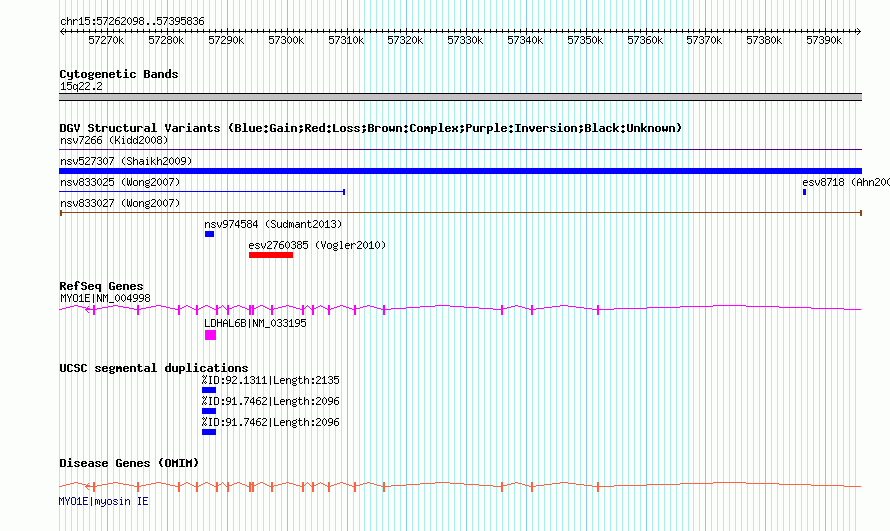Click the 57350k ruler position label
Viewport: 890px width, 531px height.
(585, 41)
